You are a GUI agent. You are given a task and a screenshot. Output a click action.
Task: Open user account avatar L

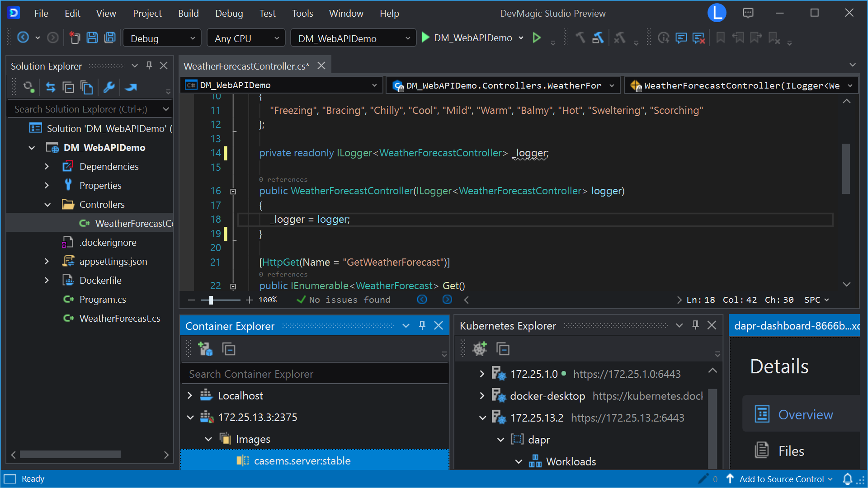tap(717, 13)
